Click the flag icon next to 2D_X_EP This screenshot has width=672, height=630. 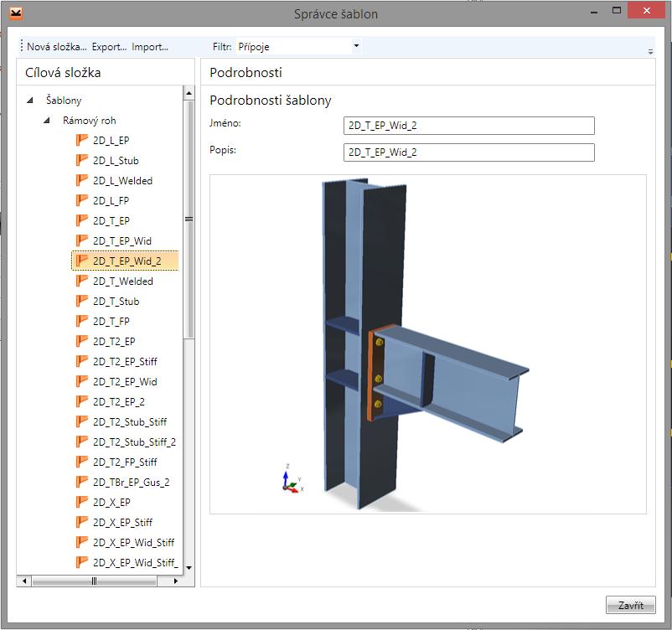pyautogui.click(x=81, y=502)
